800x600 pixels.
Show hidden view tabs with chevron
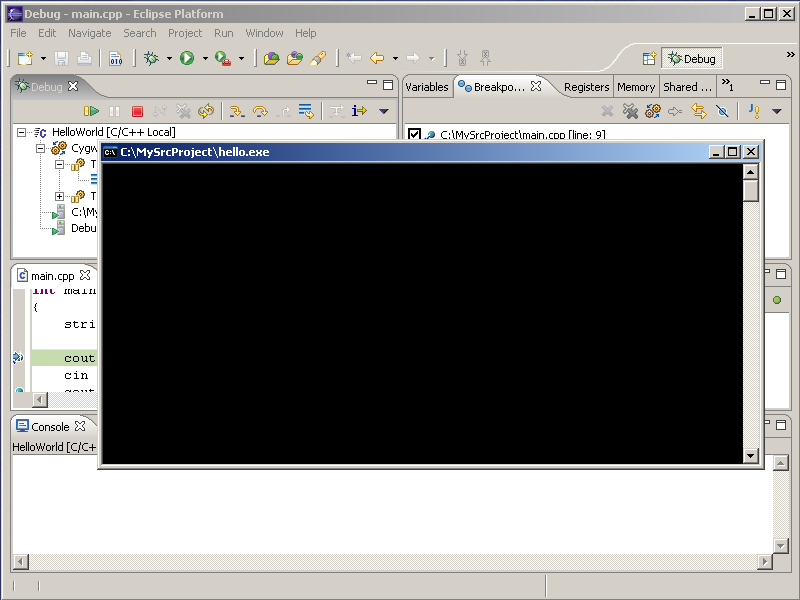click(727, 87)
